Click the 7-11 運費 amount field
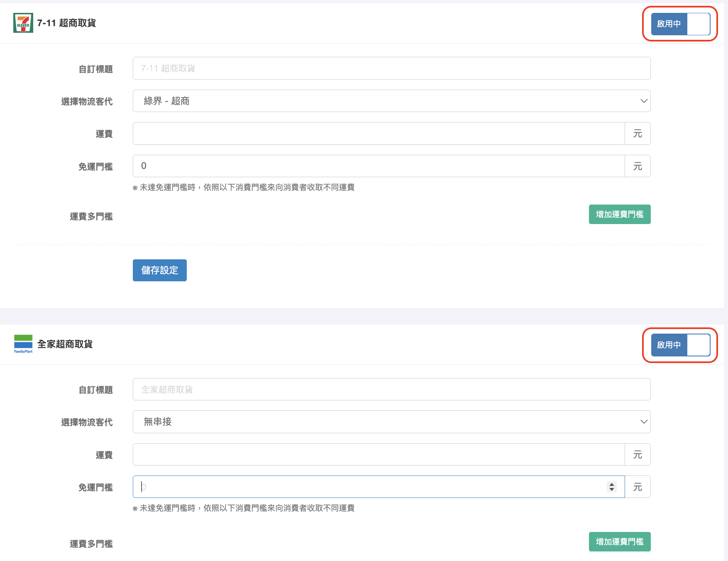The height and width of the screenshot is (561, 728). coord(378,134)
